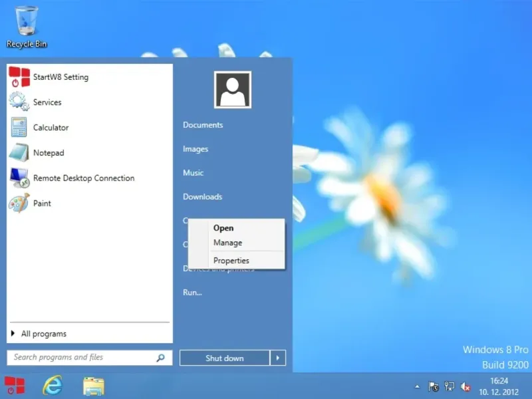Image resolution: width=532 pixels, height=399 pixels.
Task: Click the StartW8 Setting label
Action: point(61,77)
